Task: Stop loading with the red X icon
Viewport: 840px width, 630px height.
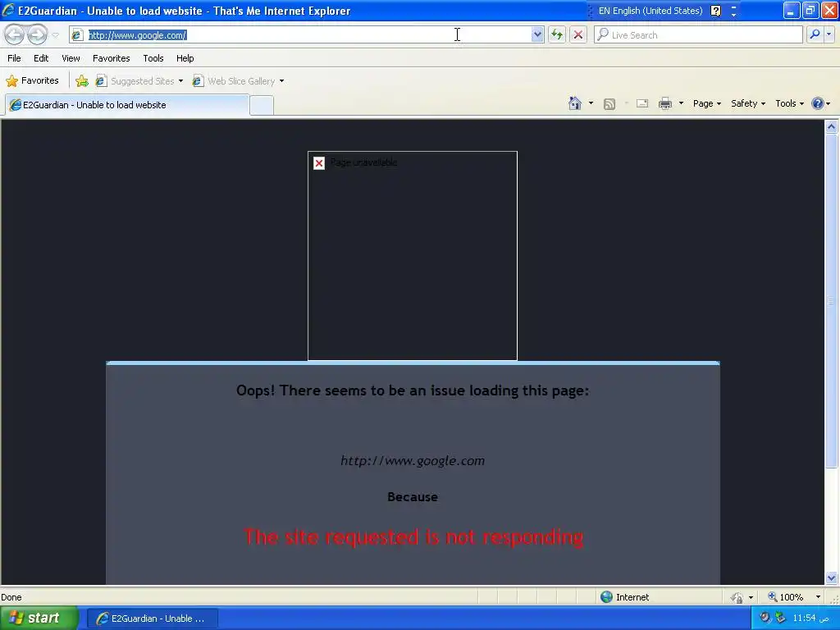Action: pos(578,34)
